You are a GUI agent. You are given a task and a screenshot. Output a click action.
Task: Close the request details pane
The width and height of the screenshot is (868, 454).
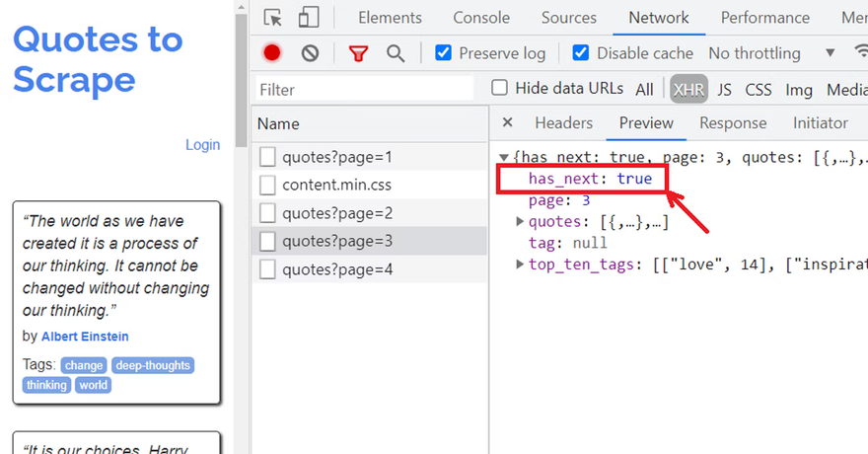[x=507, y=123]
